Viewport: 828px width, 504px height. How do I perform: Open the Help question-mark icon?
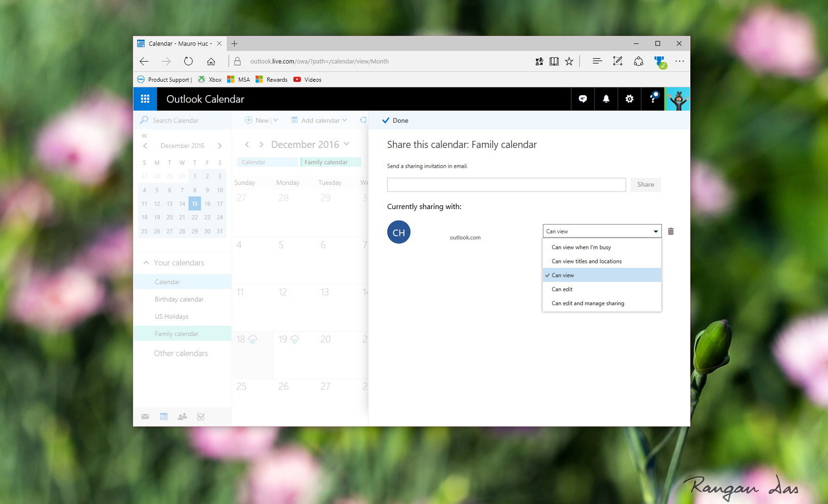point(653,99)
